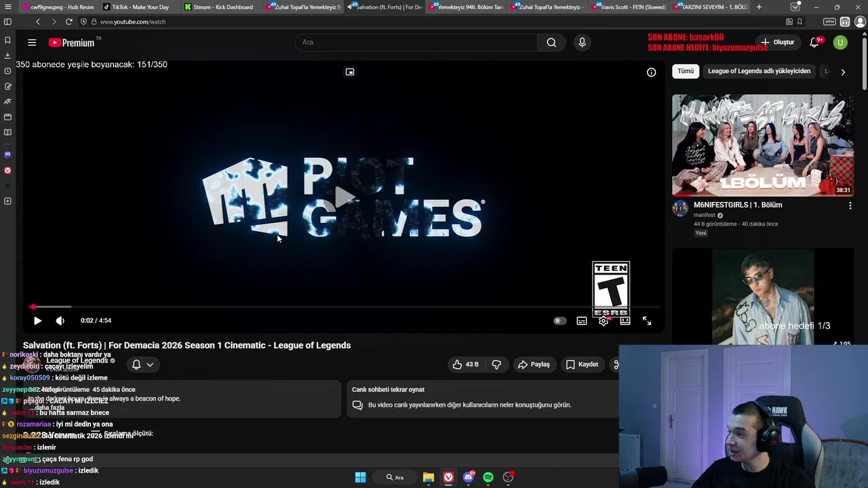
Task: Click Windows taskbar Ara search box
Action: (x=395, y=477)
